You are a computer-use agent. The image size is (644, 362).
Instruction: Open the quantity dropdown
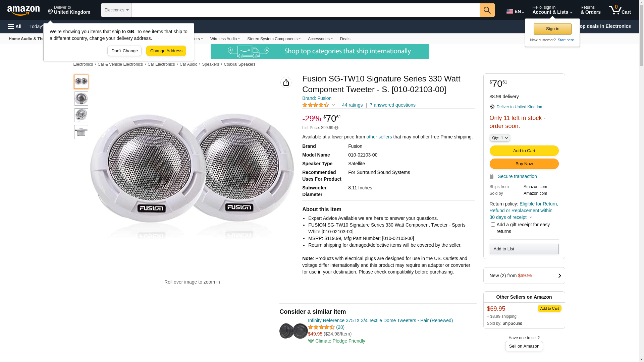click(x=499, y=138)
